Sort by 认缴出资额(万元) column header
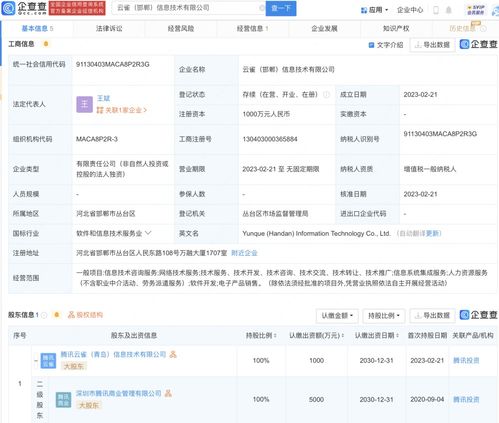The width and height of the screenshot is (499, 423). 317,335
